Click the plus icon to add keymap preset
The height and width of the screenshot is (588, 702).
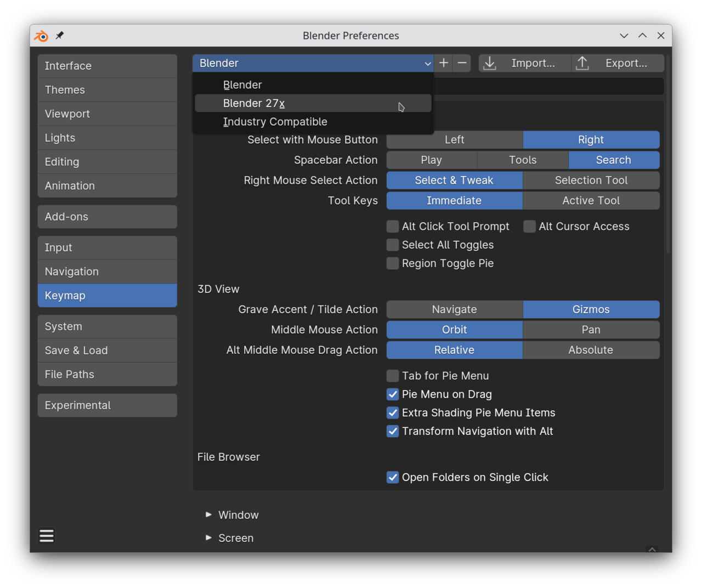click(444, 63)
